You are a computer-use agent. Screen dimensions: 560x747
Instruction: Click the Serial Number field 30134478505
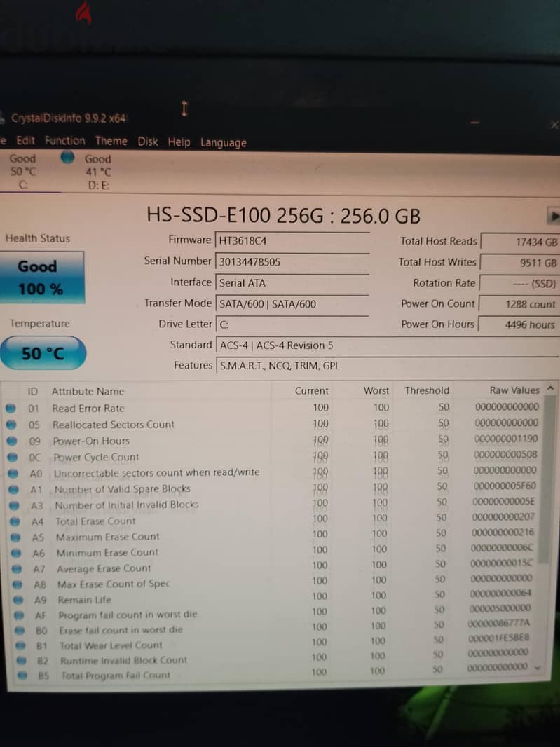point(292,262)
